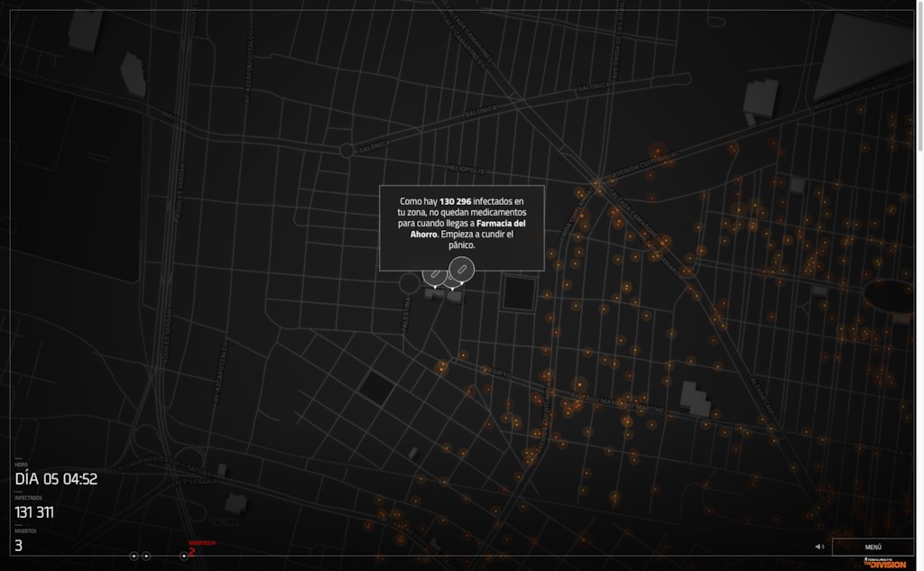The width and height of the screenshot is (924, 571).
Task: Click the 'PALESTINA' street label on map
Action: [406, 315]
